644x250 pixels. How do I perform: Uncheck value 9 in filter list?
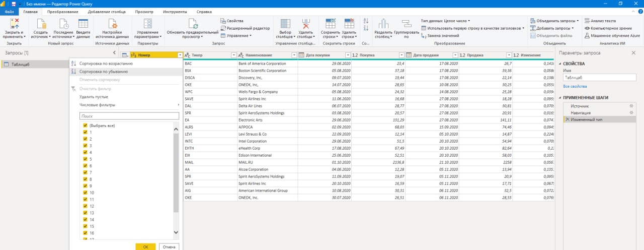coord(85,186)
